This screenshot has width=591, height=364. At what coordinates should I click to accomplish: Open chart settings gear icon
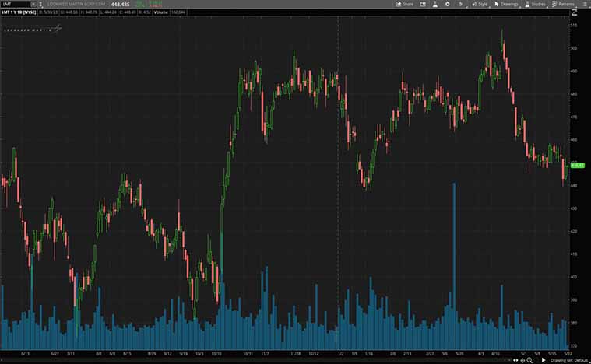[448, 4]
